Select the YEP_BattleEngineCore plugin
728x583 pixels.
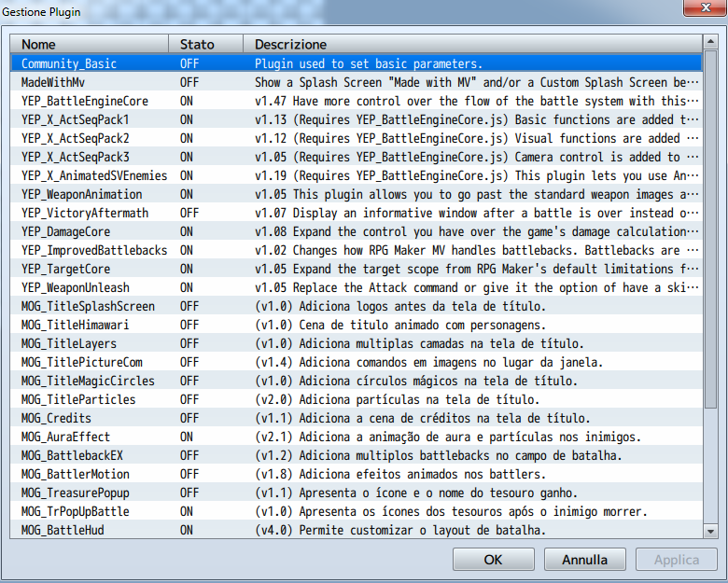357,101
